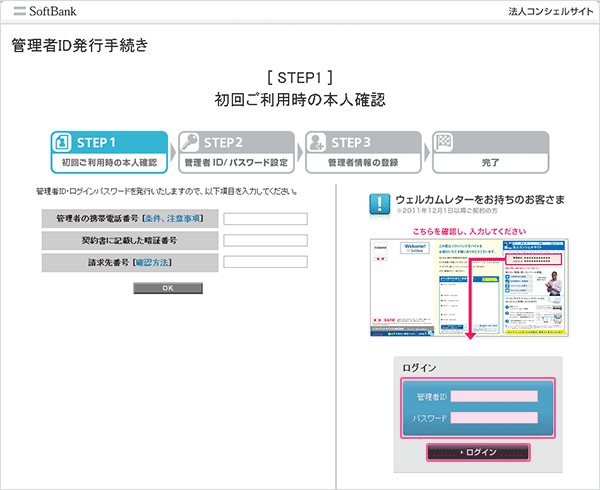
Task: Click the SoftBank logo
Action: pos(49,11)
